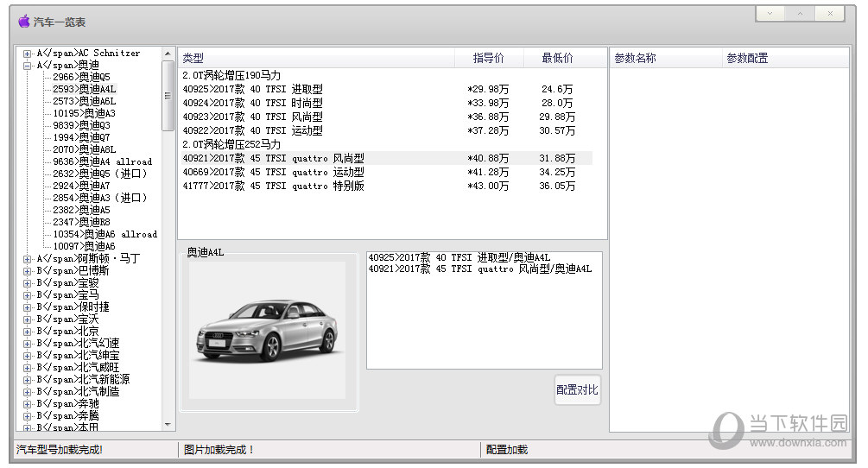The height and width of the screenshot is (468, 868).
Task: Select 2966>奥迪Q5 in the tree
Action: point(81,77)
